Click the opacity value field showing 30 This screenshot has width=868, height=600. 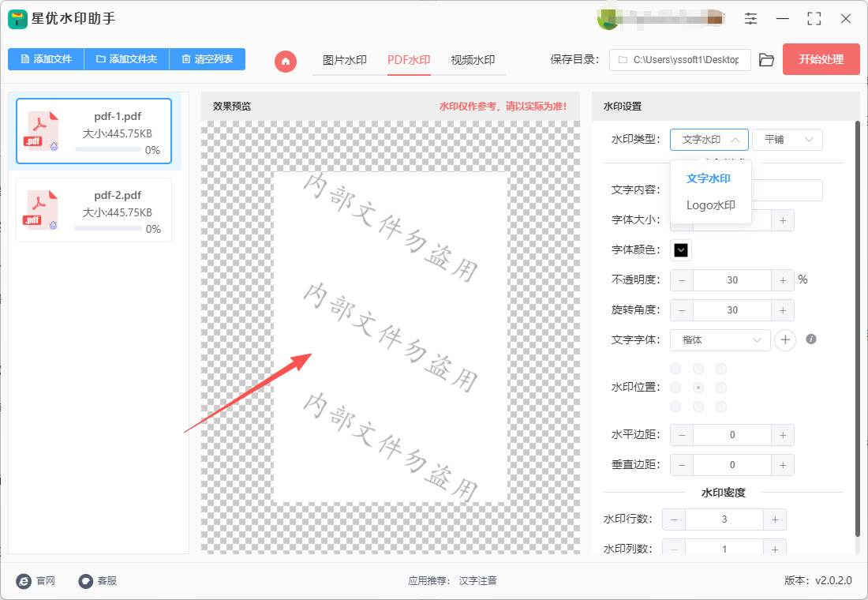[x=731, y=280]
